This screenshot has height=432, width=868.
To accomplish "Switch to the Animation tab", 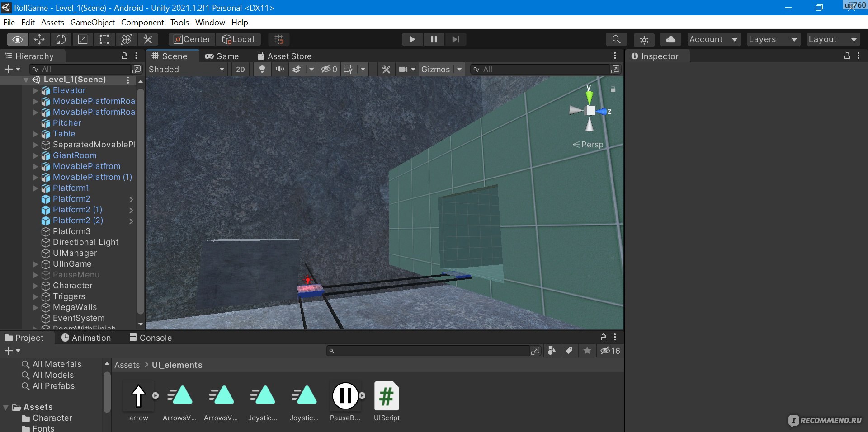I will (86, 338).
